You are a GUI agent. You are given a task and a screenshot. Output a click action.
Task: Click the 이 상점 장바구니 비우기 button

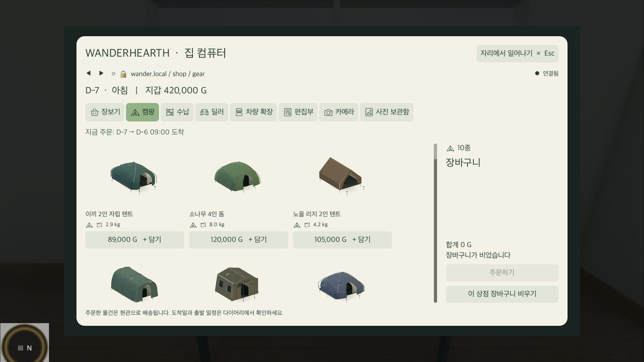click(x=502, y=294)
